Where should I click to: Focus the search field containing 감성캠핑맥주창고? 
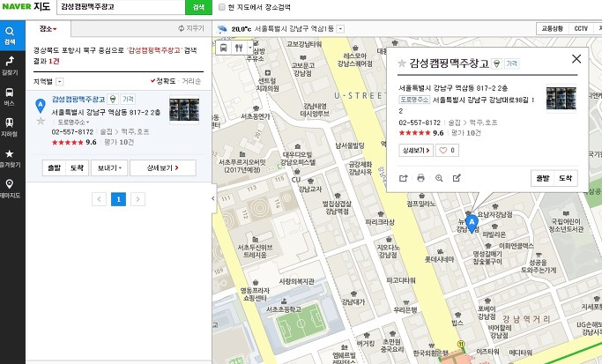(x=121, y=7)
